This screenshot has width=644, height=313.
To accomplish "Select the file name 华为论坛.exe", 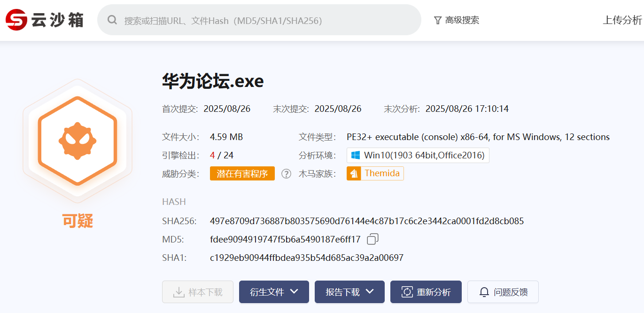I will point(213,81).
